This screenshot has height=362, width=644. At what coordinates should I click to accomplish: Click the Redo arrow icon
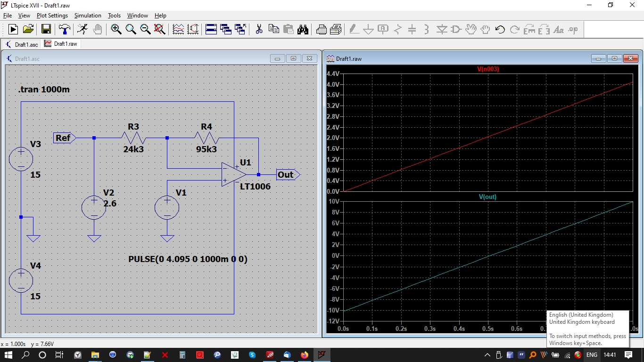click(x=514, y=29)
